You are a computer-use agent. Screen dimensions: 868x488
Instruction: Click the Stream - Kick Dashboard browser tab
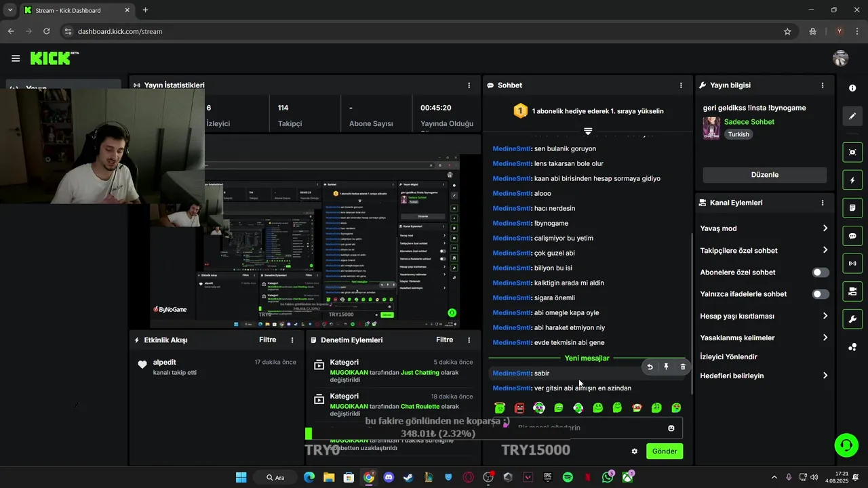click(76, 10)
